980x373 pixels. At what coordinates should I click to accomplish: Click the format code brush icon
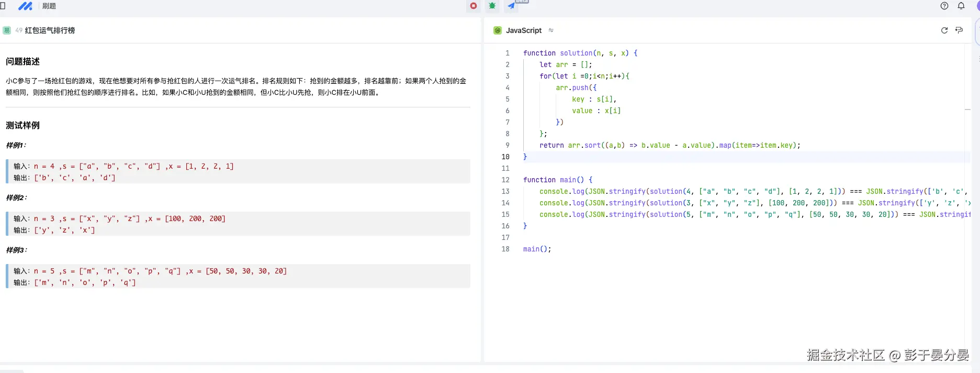tap(959, 30)
